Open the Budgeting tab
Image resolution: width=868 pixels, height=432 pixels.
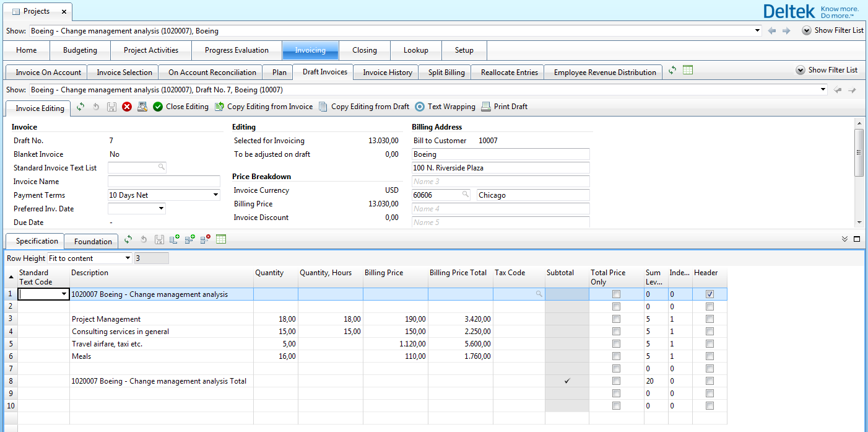[80, 50]
